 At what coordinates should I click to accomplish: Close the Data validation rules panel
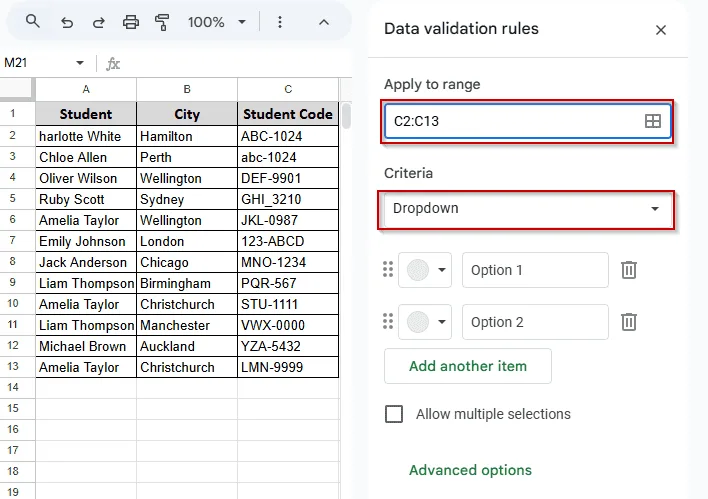661,30
